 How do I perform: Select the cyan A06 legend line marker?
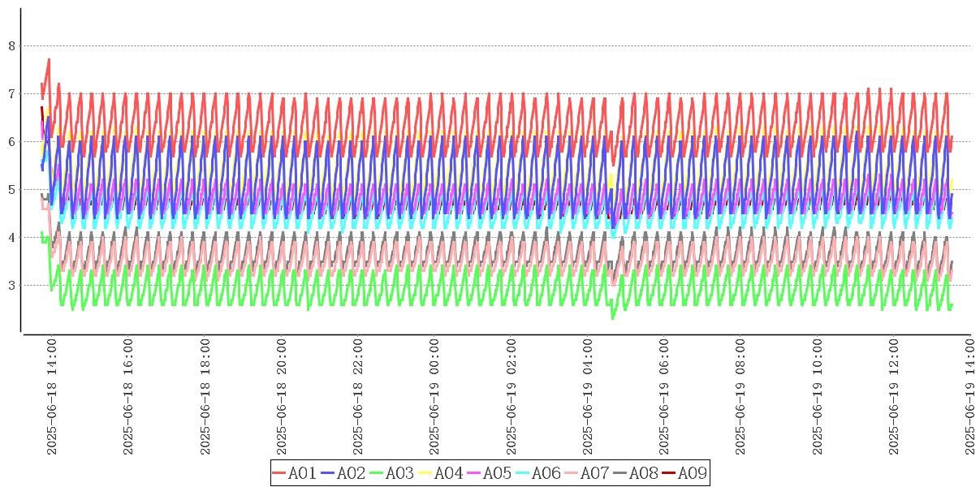(x=522, y=473)
